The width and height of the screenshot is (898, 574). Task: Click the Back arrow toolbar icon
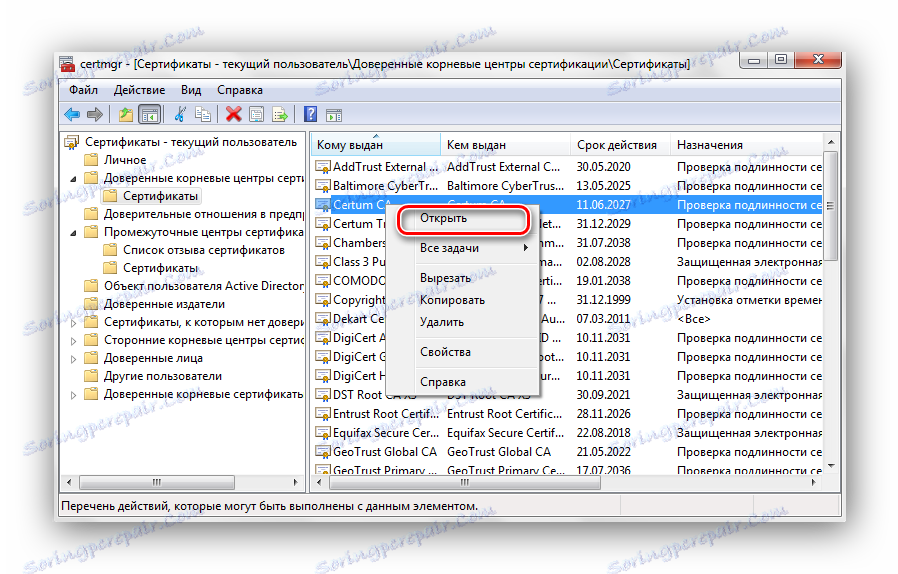(72, 115)
